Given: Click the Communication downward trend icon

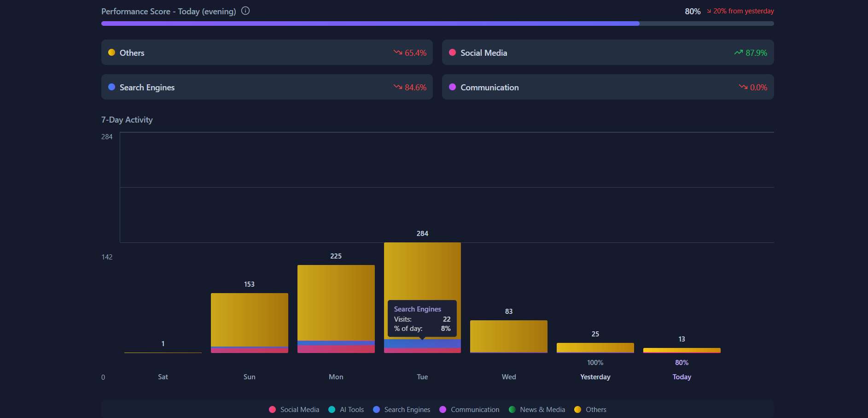Looking at the screenshot, I should pyautogui.click(x=743, y=87).
